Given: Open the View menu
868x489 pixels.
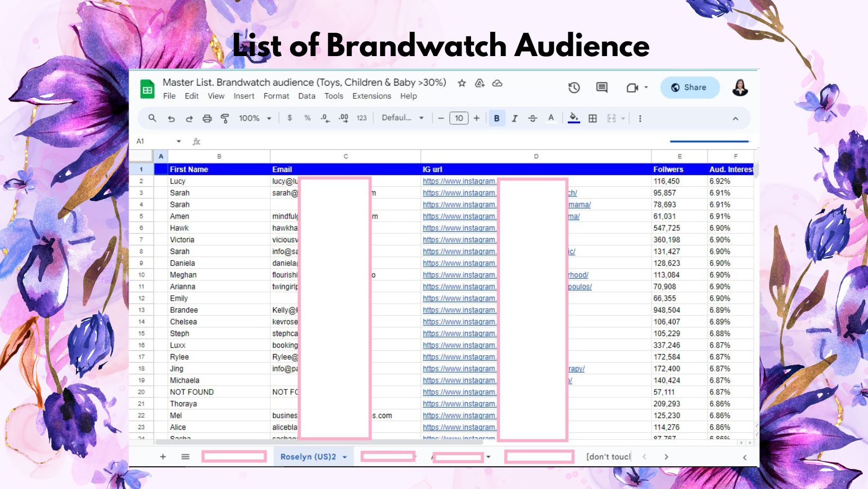Looking at the screenshot, I should [x=216, y=96].
